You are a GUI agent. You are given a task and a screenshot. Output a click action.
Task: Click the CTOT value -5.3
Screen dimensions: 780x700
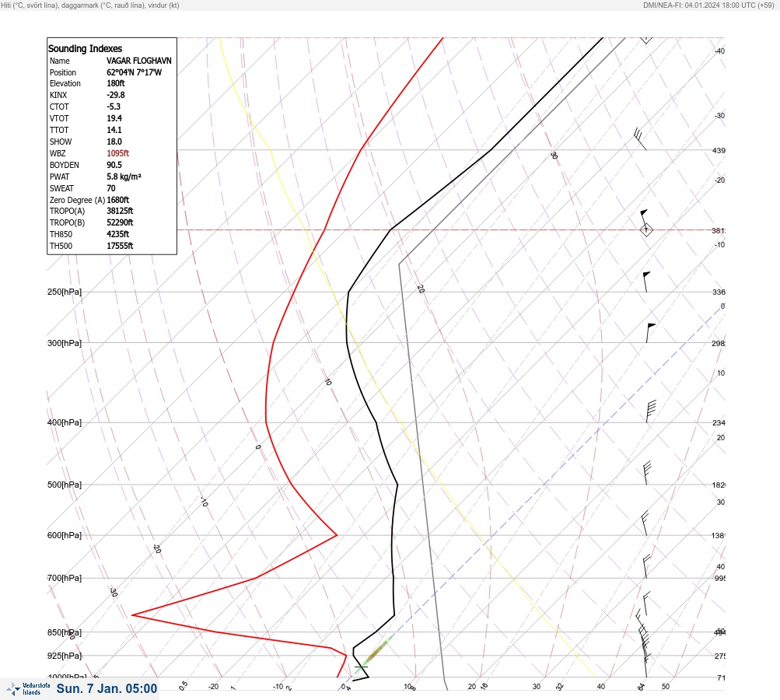114,107
